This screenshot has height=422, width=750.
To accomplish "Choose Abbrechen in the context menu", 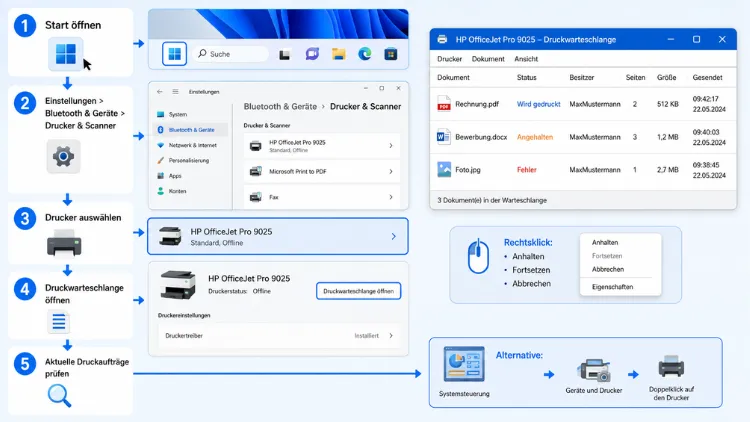I will point(608,269).
